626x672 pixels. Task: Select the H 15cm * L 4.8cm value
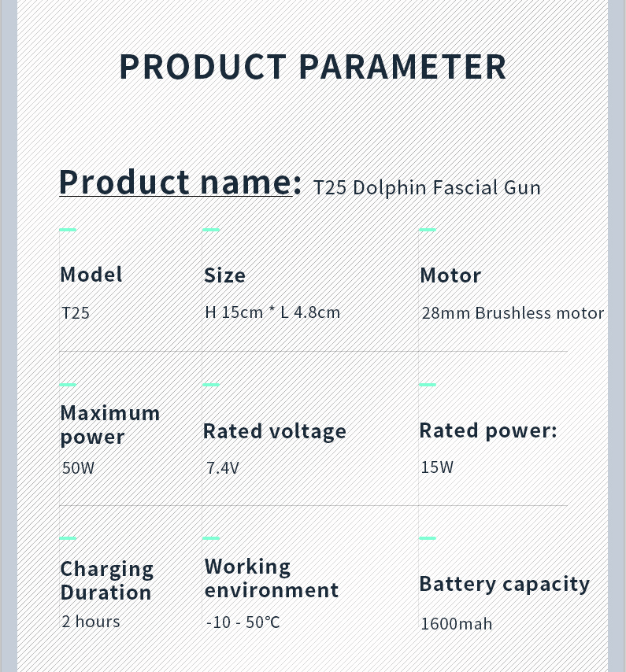tap(272, 312)
